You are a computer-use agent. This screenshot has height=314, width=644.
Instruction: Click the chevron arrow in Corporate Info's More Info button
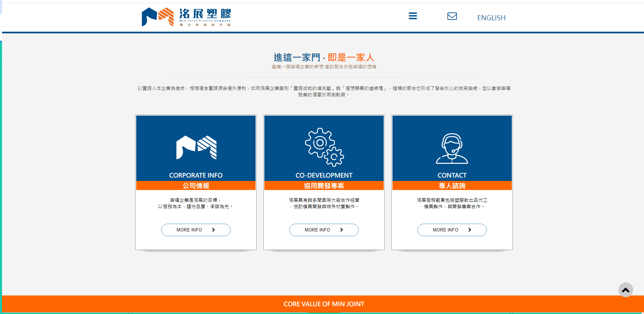(213, 230)
